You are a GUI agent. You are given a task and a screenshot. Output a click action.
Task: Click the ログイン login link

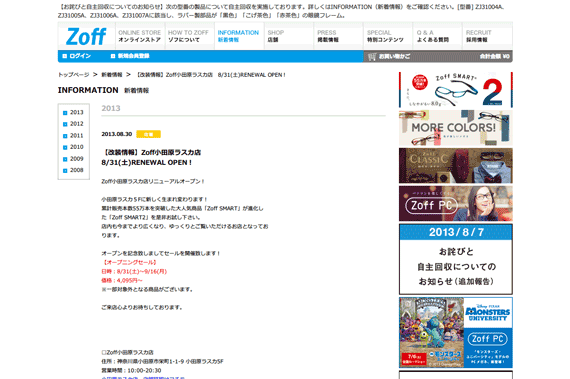click(x=80, y=56)
